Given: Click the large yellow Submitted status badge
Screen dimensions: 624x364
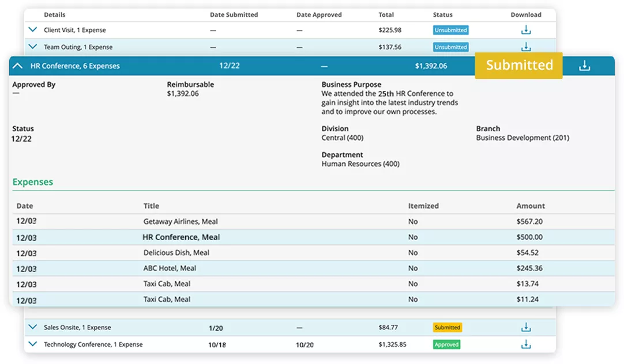Looking at the screenshot, I should point(518,65).
